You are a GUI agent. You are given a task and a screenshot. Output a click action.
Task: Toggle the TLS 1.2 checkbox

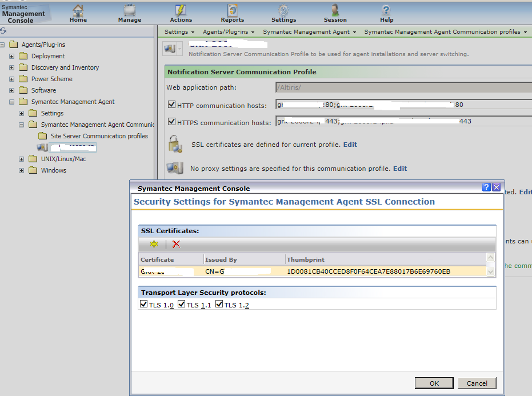(219, 304)
